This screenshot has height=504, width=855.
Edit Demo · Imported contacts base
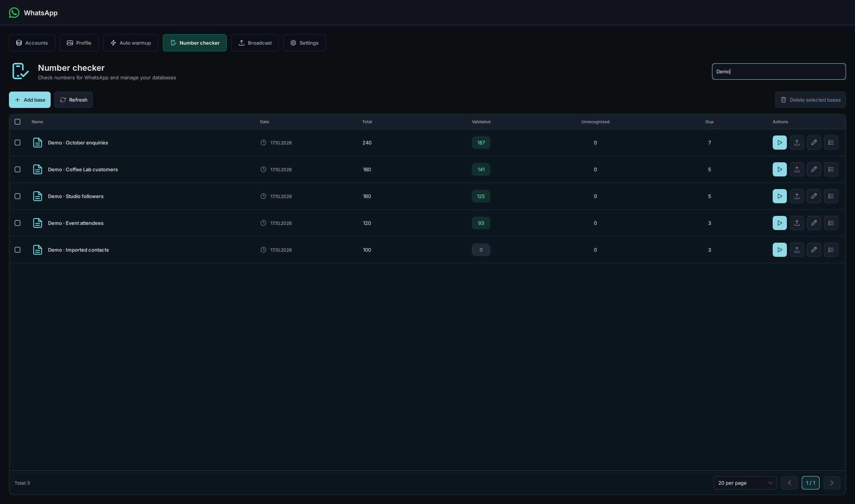pos(814,250)
